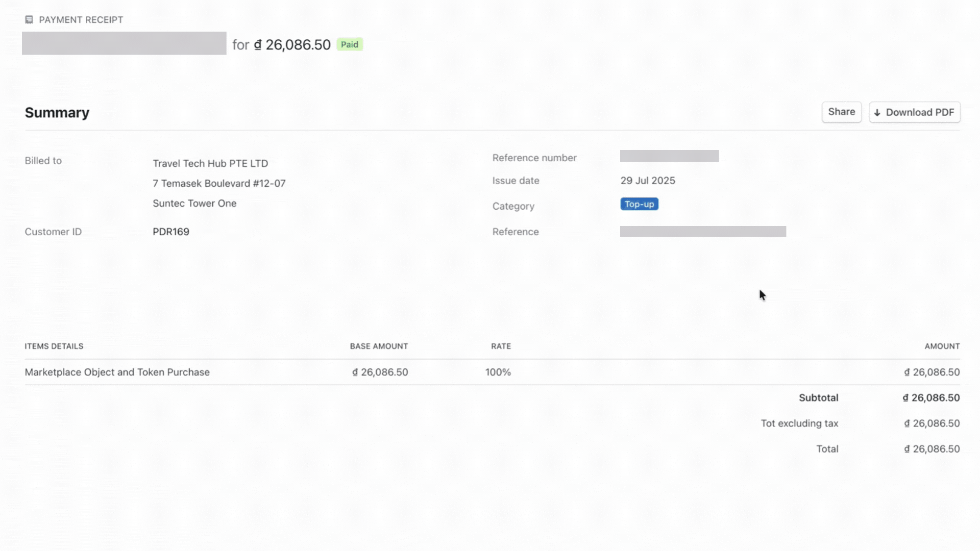Click the 29 Jul 2025 issue date
The image size is (980, 551).
(x=648, y=181)
